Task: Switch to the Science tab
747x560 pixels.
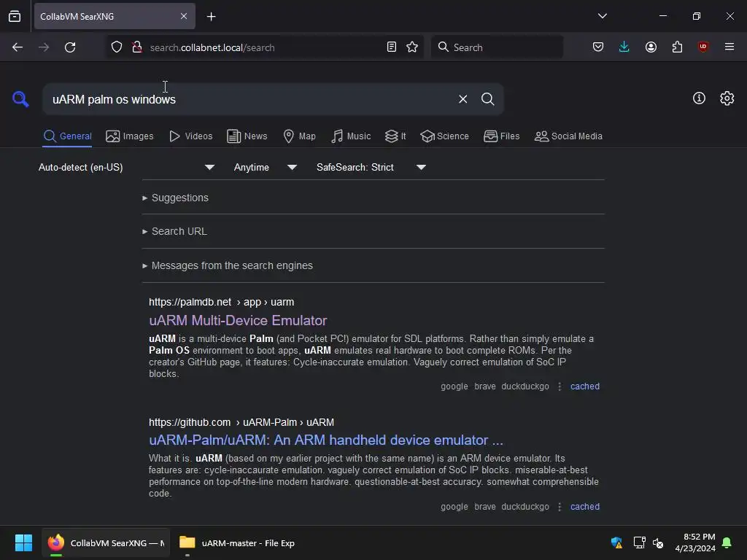Action: pos(444,136)
